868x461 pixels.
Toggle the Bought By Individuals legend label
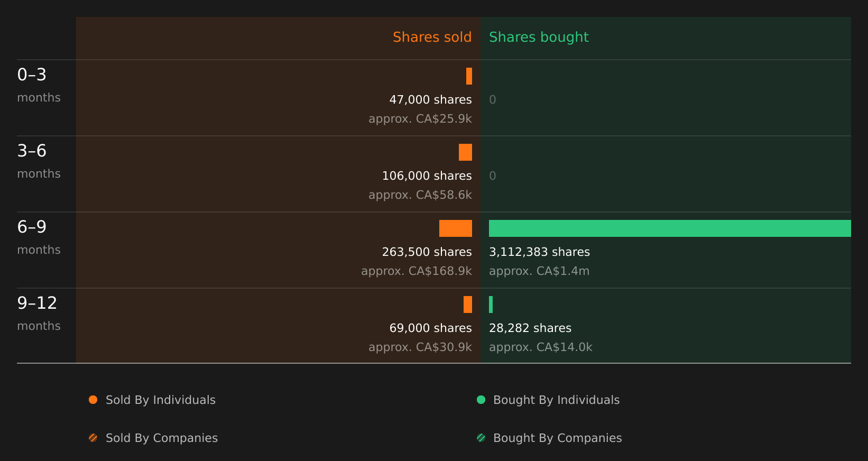(556, 400)
